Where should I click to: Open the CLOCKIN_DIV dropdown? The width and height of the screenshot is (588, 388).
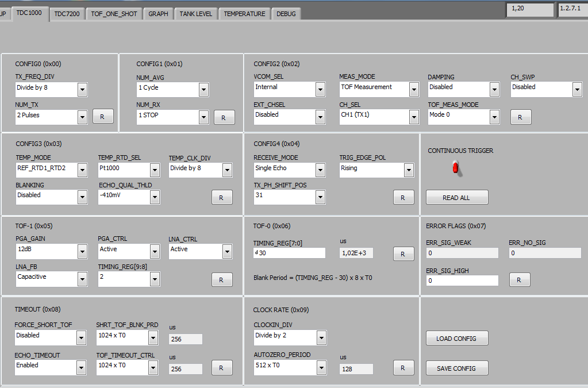[290, 338]
